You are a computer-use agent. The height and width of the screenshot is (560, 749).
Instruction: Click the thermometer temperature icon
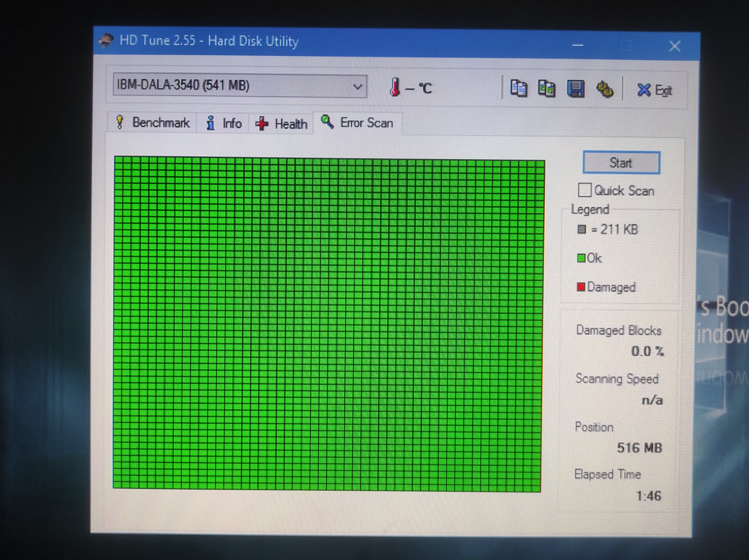395,87
